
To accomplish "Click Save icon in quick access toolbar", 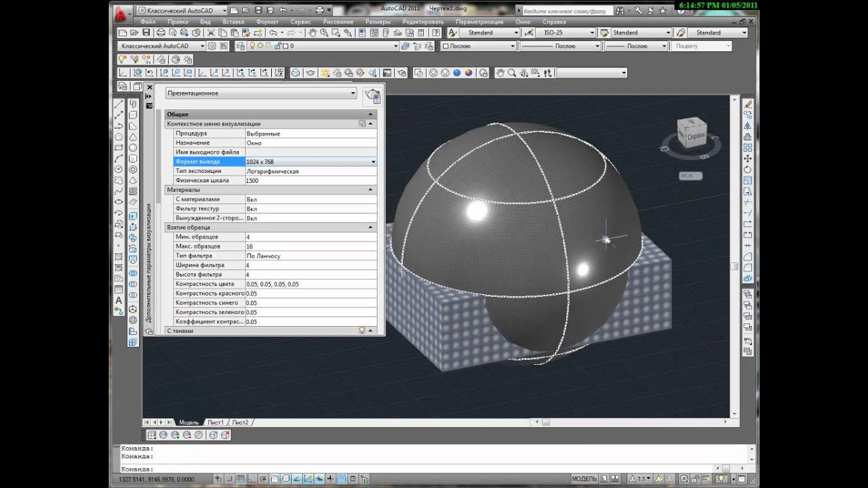I will pos(257,11).
